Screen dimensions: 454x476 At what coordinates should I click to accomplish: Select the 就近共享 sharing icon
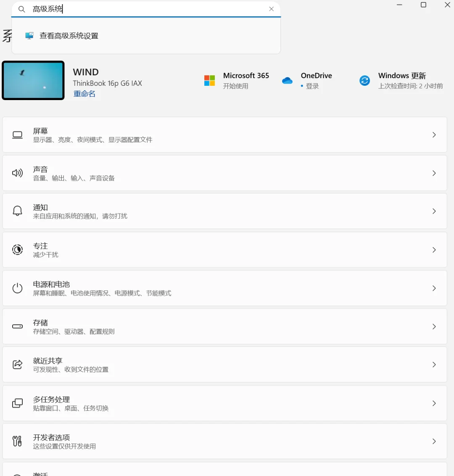(17, 365)
